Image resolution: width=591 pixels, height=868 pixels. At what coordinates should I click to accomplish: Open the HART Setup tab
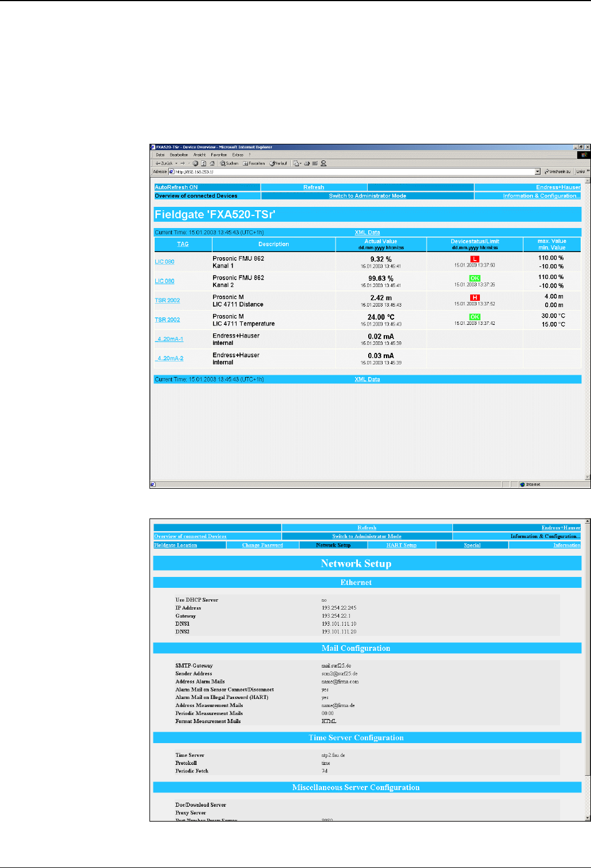click(401, 545)
